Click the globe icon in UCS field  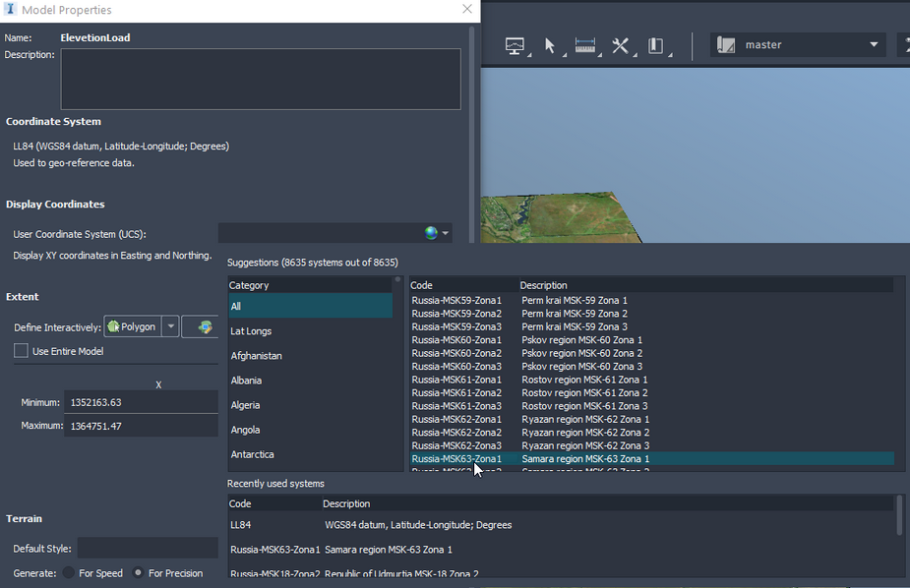coord(431,233)
